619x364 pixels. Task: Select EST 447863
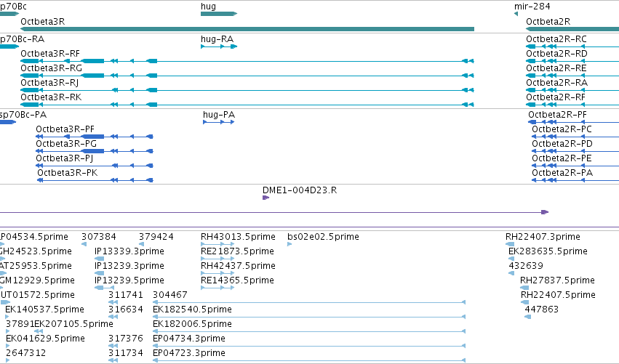(x=542, y=310)
